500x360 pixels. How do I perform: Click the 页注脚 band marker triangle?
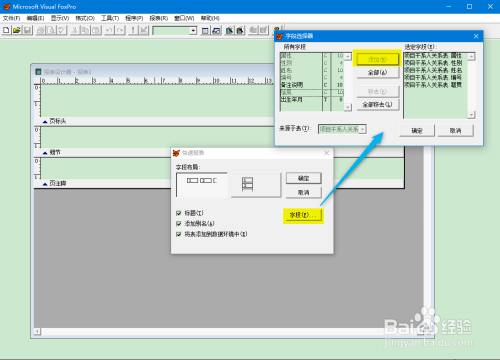[45, 184]
